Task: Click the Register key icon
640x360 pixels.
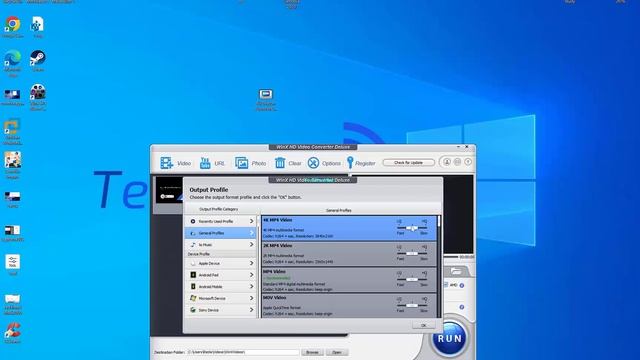Action: point(350,163)
